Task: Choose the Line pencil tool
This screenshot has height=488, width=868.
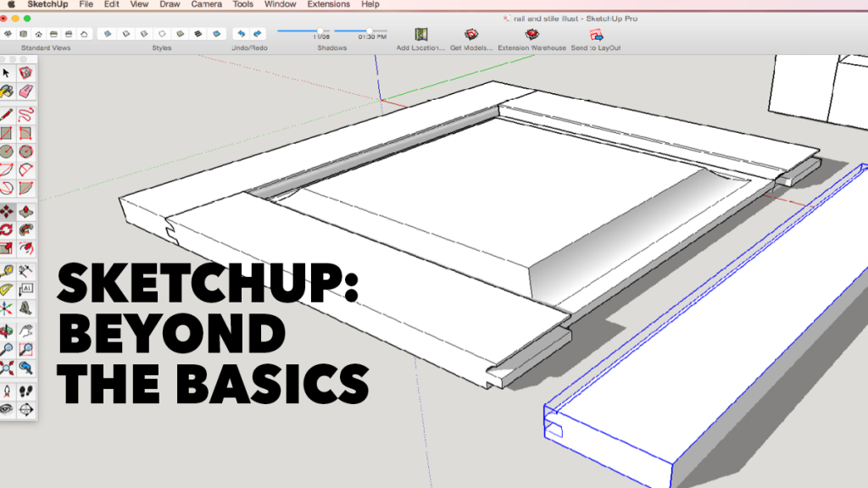Action: [7, 115]
